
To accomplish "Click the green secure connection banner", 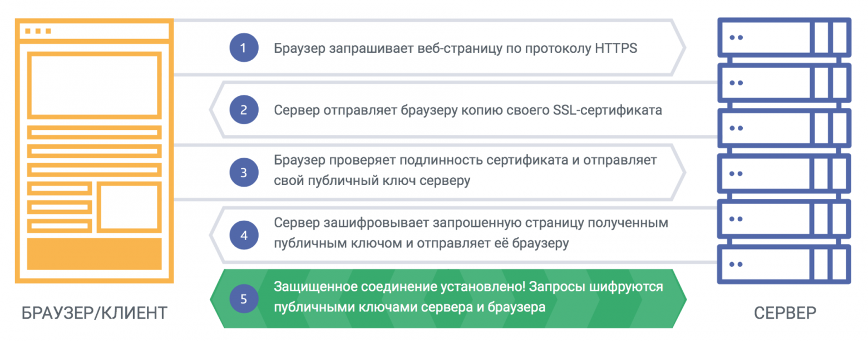I will coord(448,299).
